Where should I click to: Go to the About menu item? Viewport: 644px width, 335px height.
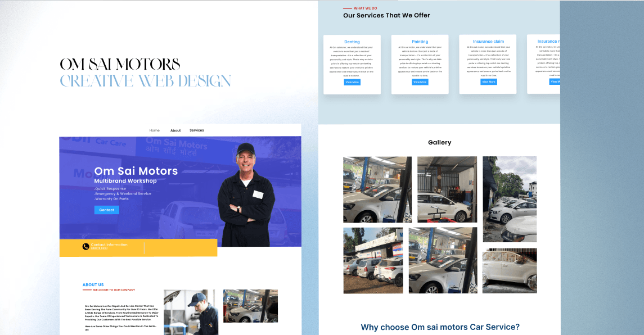tap(175, 130)
